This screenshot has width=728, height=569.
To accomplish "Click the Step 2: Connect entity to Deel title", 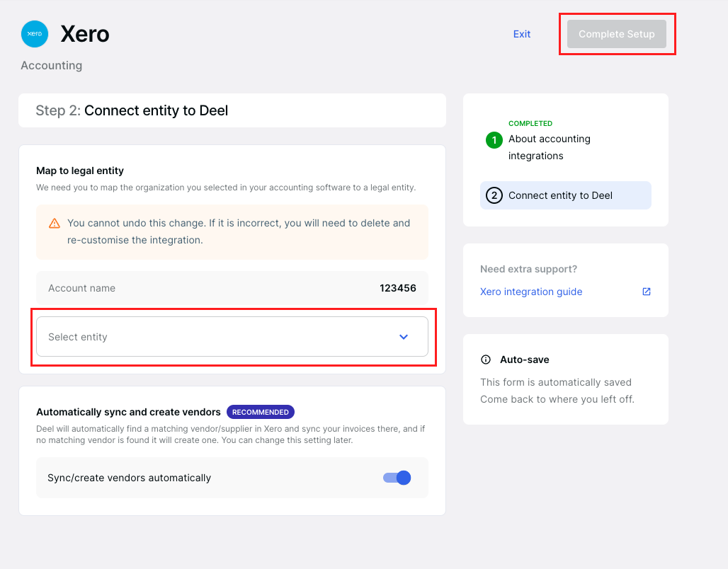I will [132, 110].
